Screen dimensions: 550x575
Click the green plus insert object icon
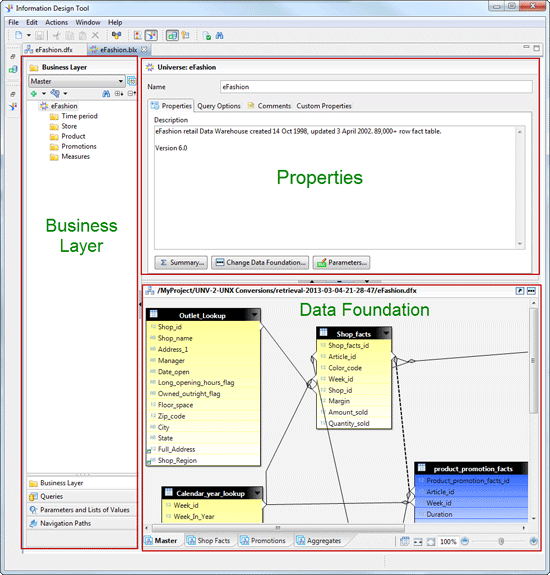[34, 94]
